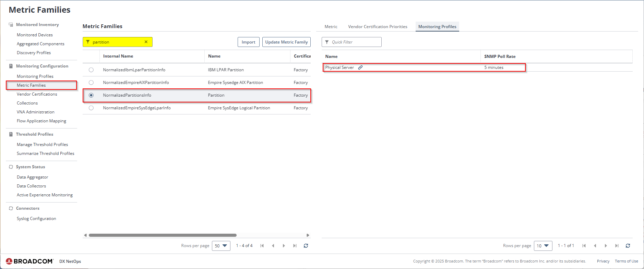Go to next page in Monitoring Profiles pager
The height and width of the screenshot is (269, 644).
(x=606, y=246)
